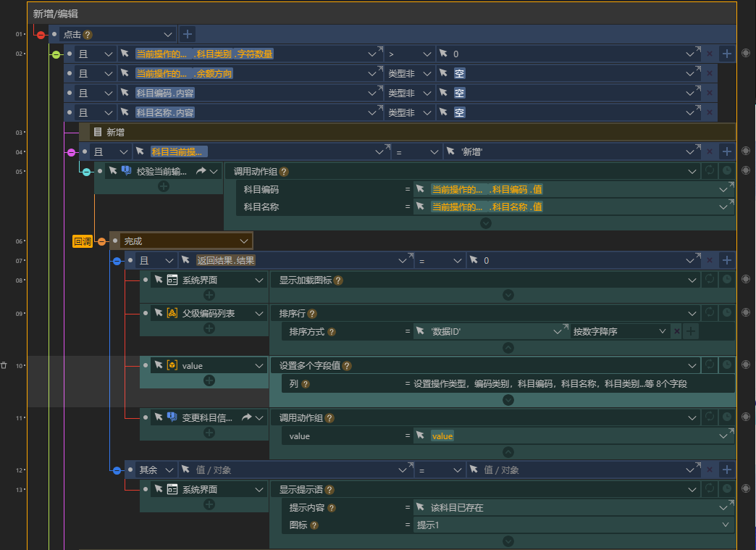Toggle the dot on 返回结果.结果 condition
The height and width of the screenshot is (550, 756).
pos(130,261)
